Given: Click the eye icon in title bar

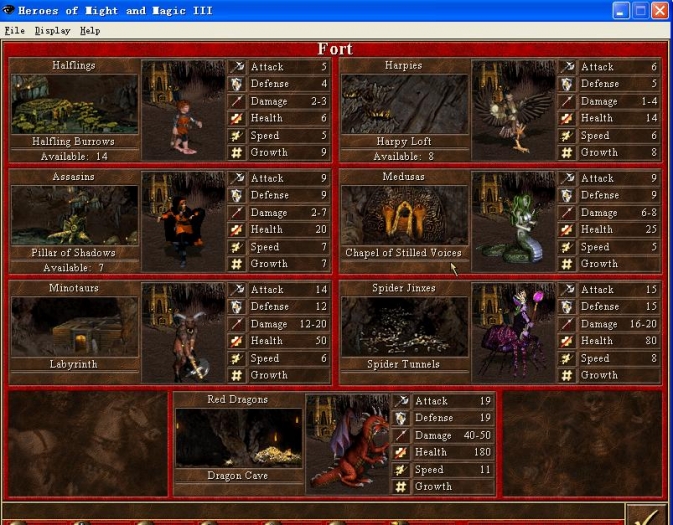Looking at the screenshot, I should pyautogui.click(x=9, y=10).
